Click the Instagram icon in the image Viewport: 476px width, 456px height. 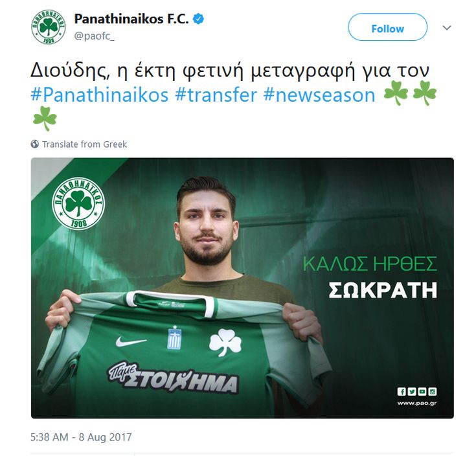point(433,391)
